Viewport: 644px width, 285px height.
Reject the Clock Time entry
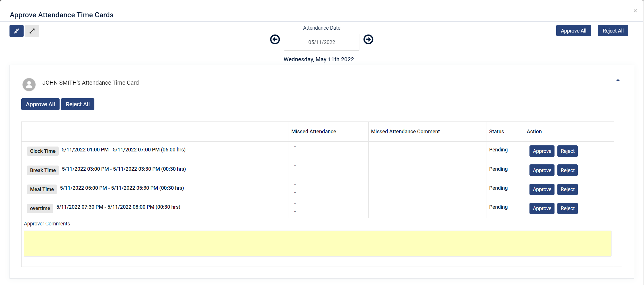pyautogui.click(x=567, y=151)
